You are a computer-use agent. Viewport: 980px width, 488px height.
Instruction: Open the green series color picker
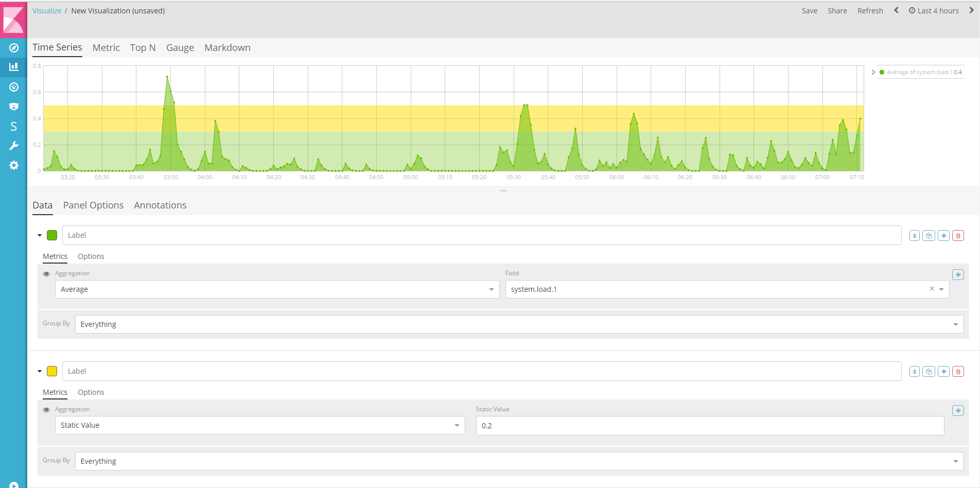click(52, 235)
